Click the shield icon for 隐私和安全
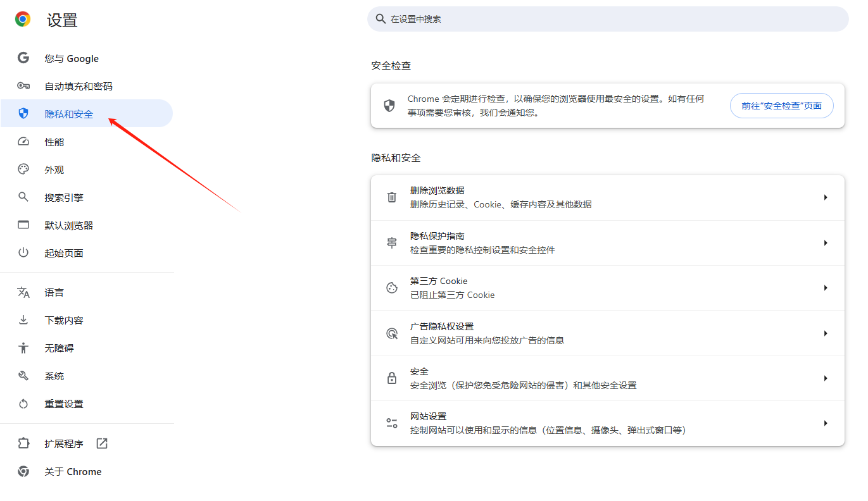Screen dimensions: 868x501 coord(23,114)
